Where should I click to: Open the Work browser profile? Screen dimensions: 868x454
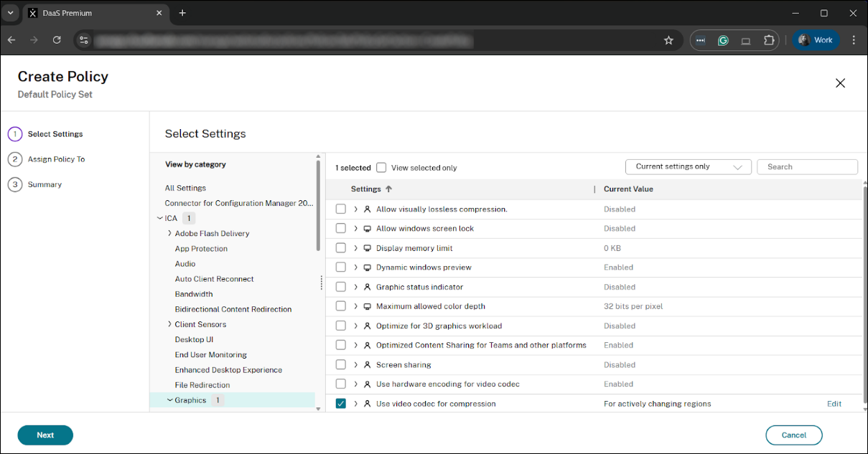point(816,39)
